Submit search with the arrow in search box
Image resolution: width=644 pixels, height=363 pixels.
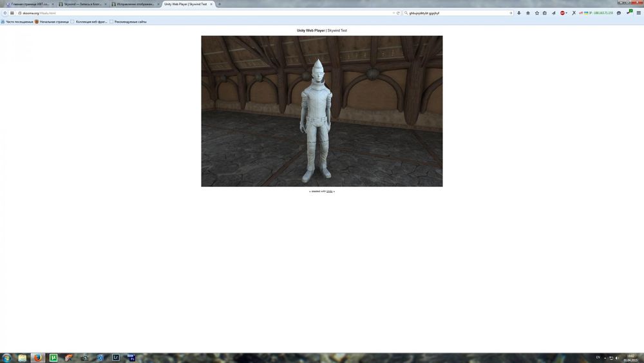(511, 13)
